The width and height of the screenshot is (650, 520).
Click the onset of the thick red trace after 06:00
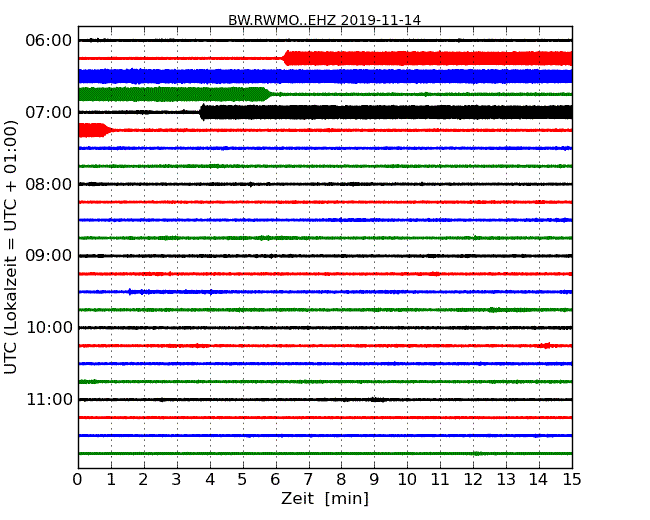(286, 58)
